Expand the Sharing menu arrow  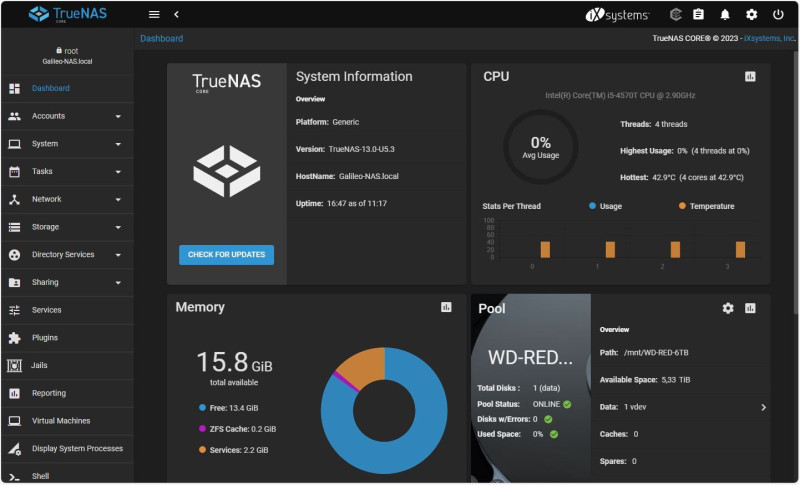118,283
